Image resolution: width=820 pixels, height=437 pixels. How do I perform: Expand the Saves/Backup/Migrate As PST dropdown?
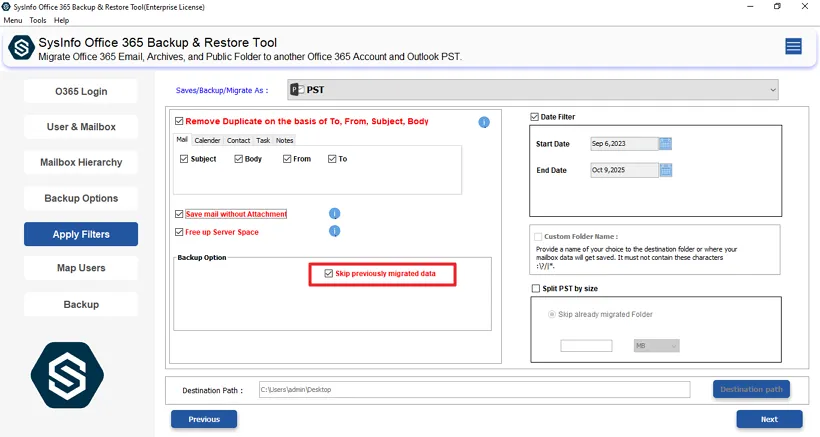coord(532,91)
